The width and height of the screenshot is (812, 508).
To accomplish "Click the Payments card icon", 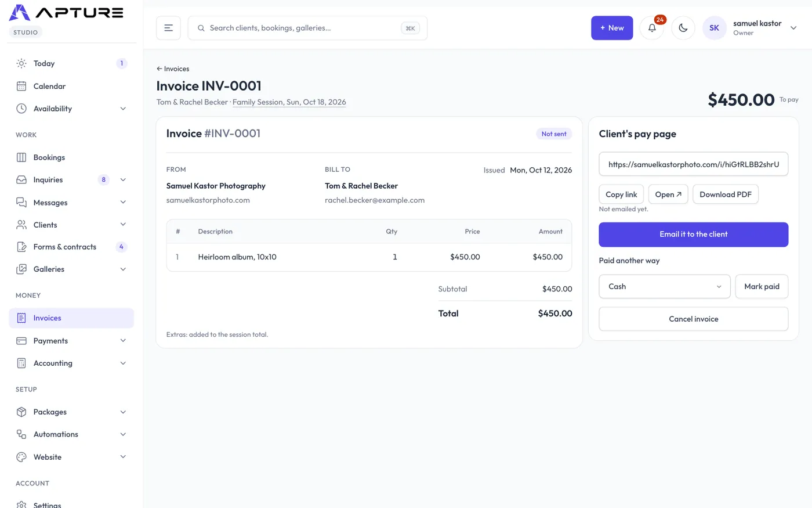I will [x=21, y=341].
